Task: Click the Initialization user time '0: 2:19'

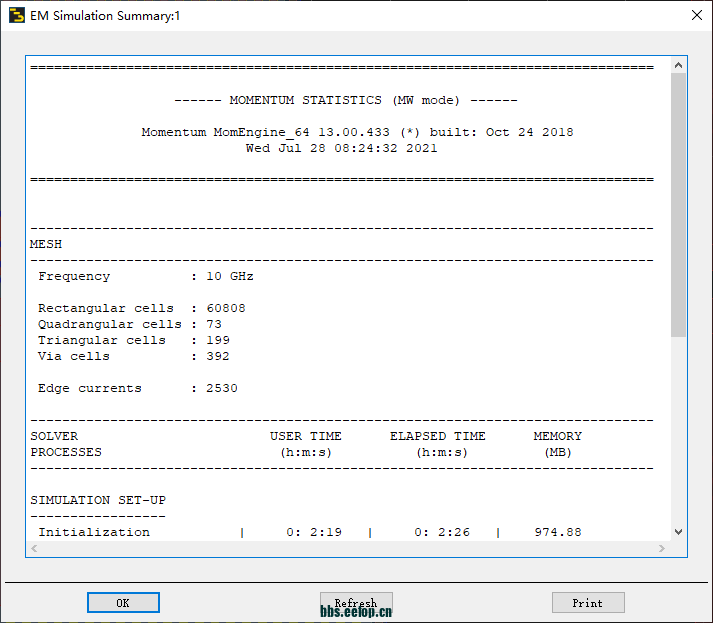Action: (314, 532)
